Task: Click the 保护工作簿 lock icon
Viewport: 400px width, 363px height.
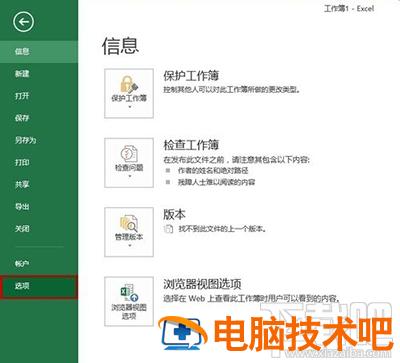Action: point(129,84)
